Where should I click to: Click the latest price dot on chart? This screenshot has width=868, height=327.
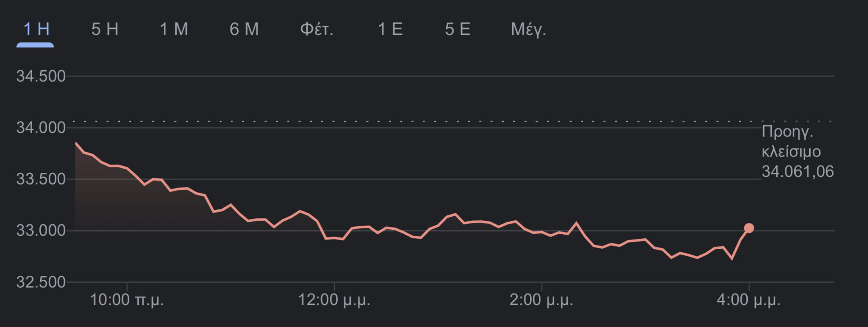749,228
